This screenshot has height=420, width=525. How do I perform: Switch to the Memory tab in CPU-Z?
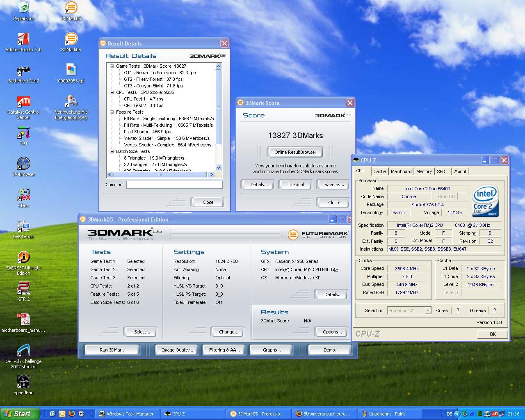click(424, 171)
